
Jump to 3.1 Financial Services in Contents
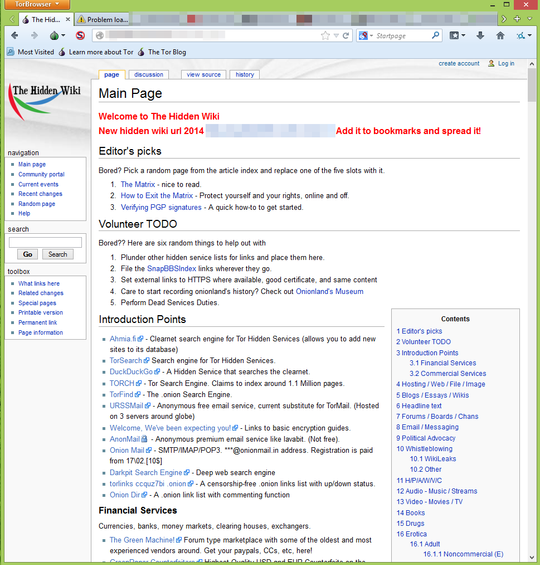point(443,363)
